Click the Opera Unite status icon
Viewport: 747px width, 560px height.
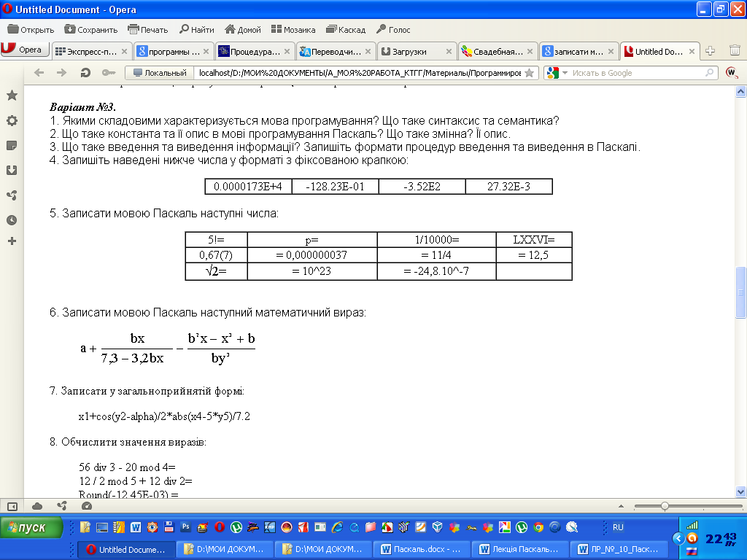click(x=62, y=506)
